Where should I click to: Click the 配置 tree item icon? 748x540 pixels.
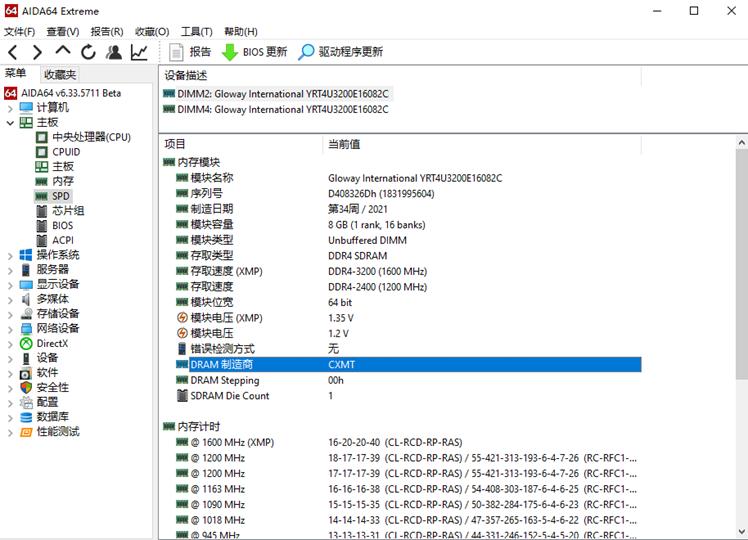point(26,403)
